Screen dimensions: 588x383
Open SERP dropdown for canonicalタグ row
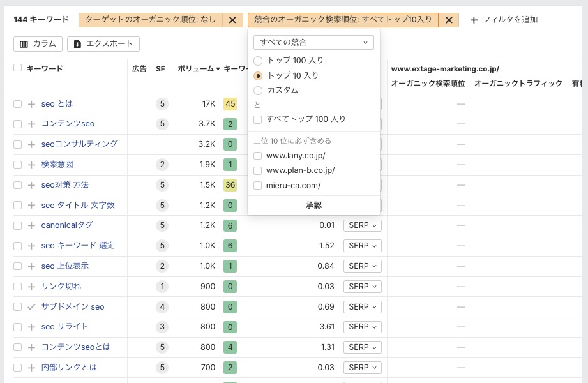coord(362,225)
